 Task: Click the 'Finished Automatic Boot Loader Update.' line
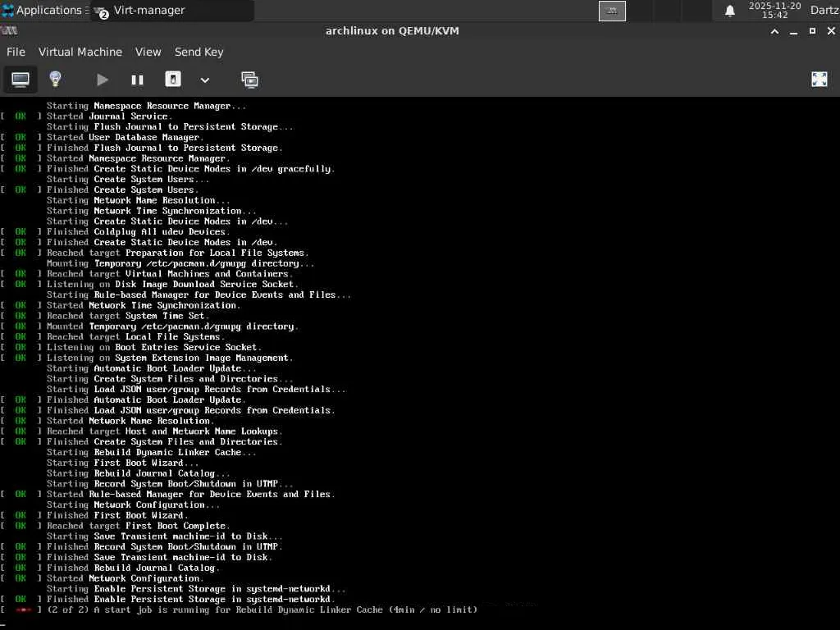(146, 399)
